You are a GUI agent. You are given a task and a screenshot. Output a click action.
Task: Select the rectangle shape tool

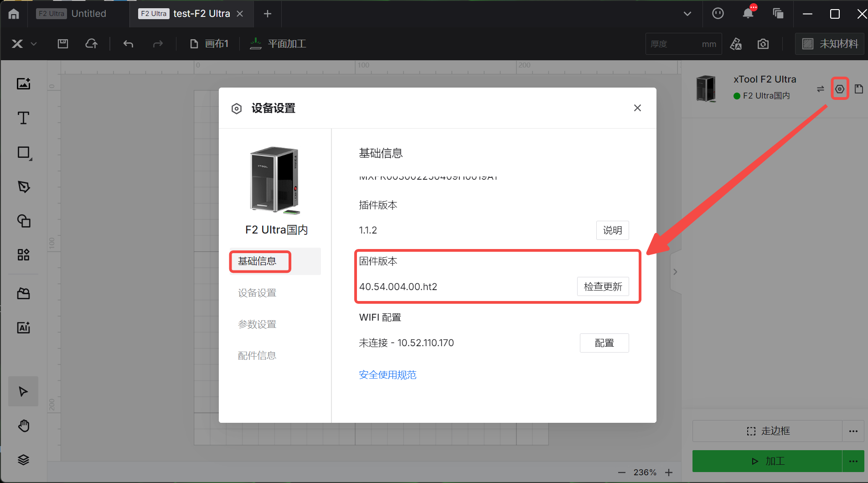[24, 153]
